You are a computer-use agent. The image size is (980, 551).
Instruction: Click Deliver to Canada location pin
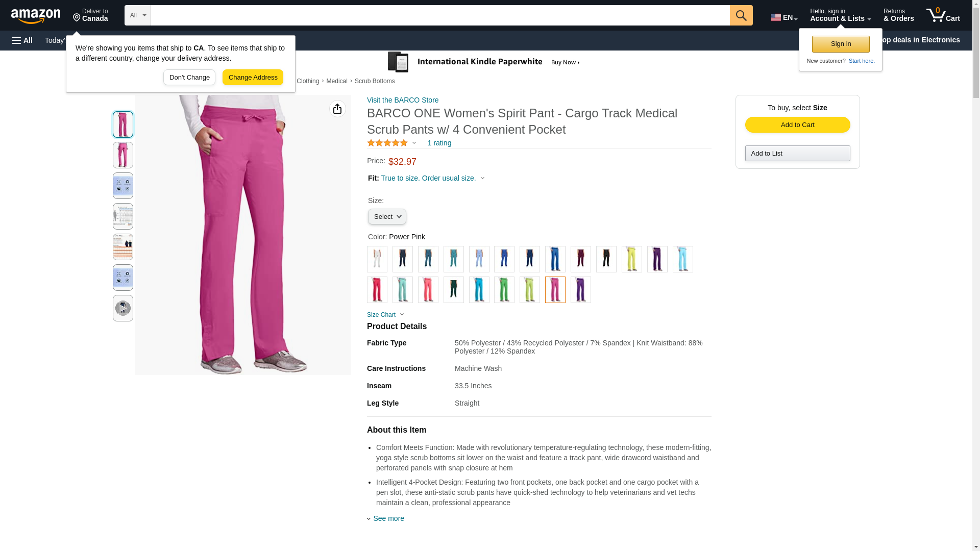[90, 15]
